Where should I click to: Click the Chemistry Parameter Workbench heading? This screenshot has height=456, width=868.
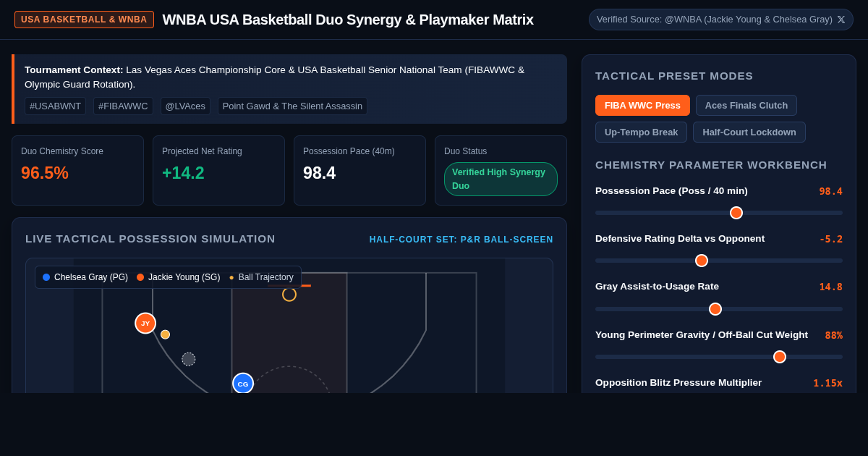click(x=711, y=164)
